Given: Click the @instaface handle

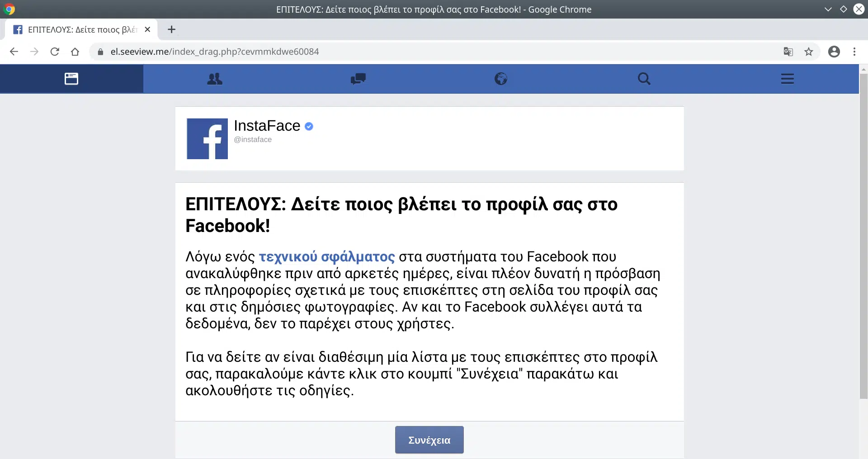Looking at the screenshot, I should point(253,140).
